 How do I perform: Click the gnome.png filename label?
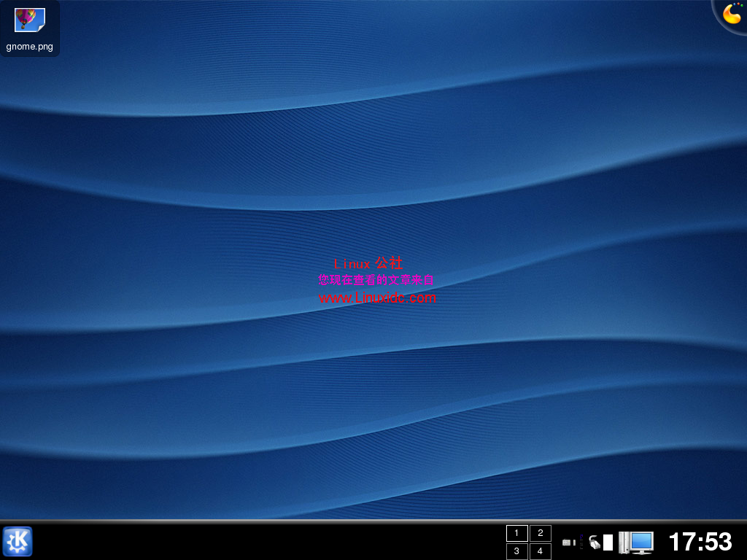(x=28, y=47)
